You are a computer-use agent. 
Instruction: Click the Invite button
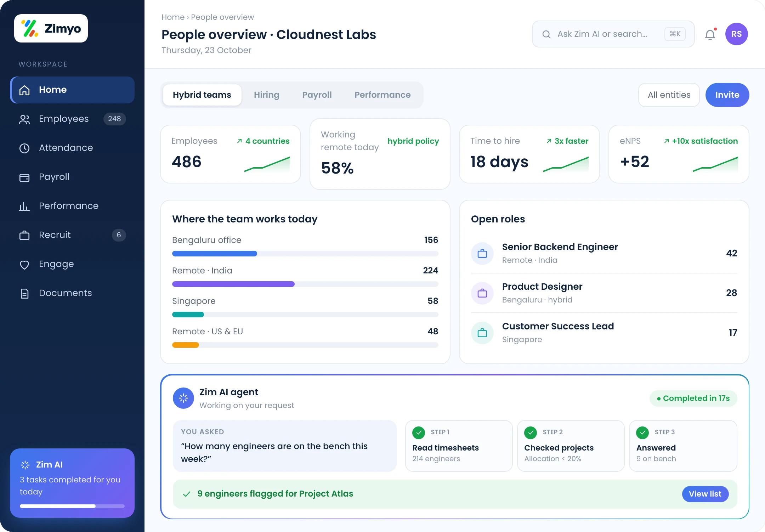pyautogui.click(x=727, y=95)
